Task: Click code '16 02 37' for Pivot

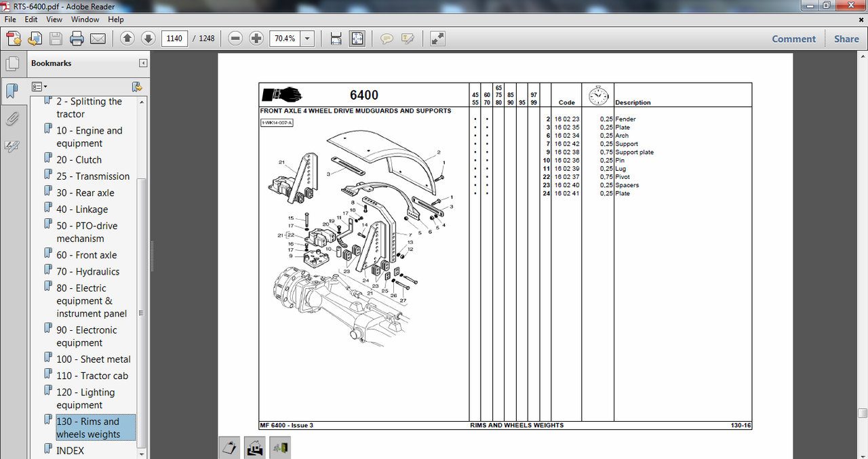Action: click(567, 177)
